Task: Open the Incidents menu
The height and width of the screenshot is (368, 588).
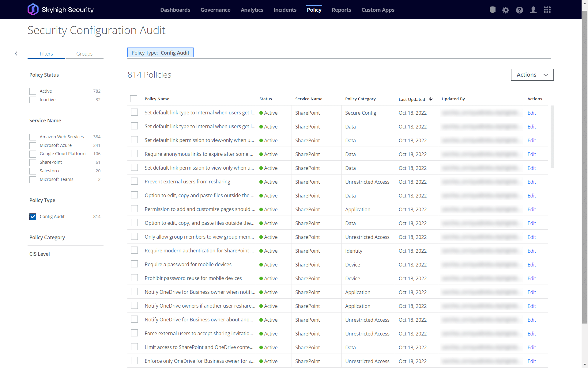Action: pyautogui.click(x=285, y=10)
